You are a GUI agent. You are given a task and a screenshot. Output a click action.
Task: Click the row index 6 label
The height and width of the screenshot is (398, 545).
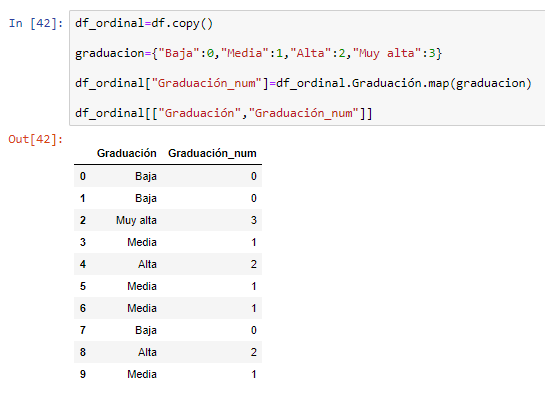(83, 308)
